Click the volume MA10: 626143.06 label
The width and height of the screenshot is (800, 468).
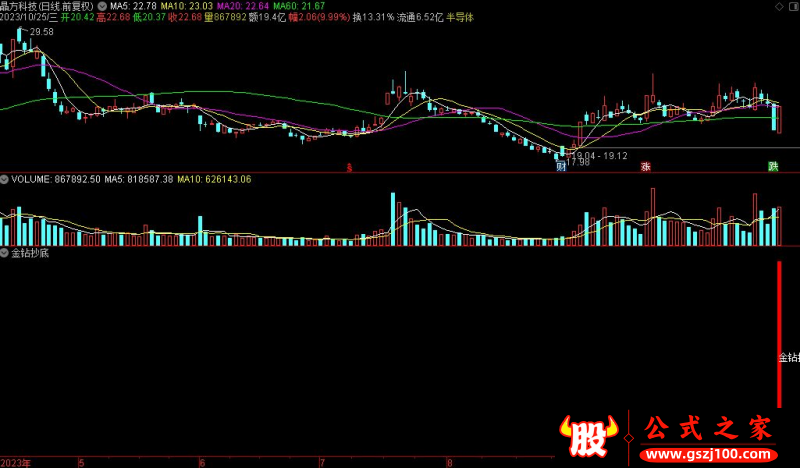214,179
